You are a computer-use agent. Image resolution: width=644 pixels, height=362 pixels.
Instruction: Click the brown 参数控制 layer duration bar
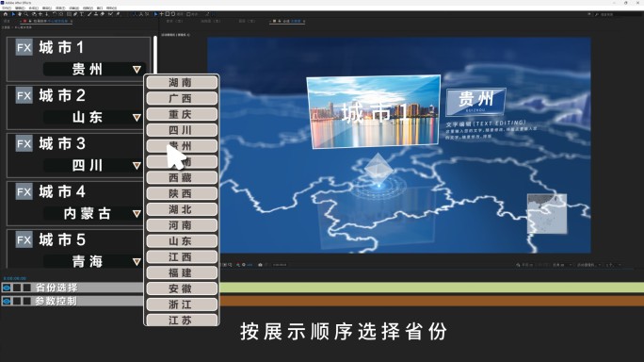(x=431, y=301)
